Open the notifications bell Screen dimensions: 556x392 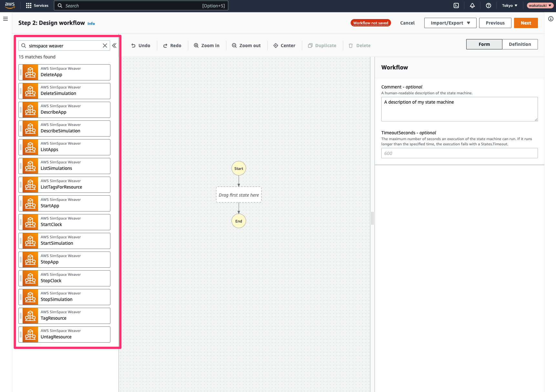click(472, 5)
